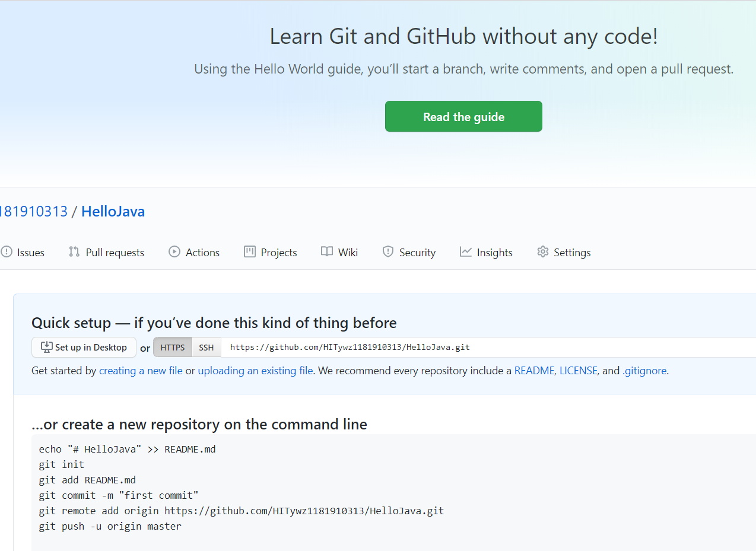756x551 pixels.
Task: Click the Insights graph icon
Action: (466, 251)
